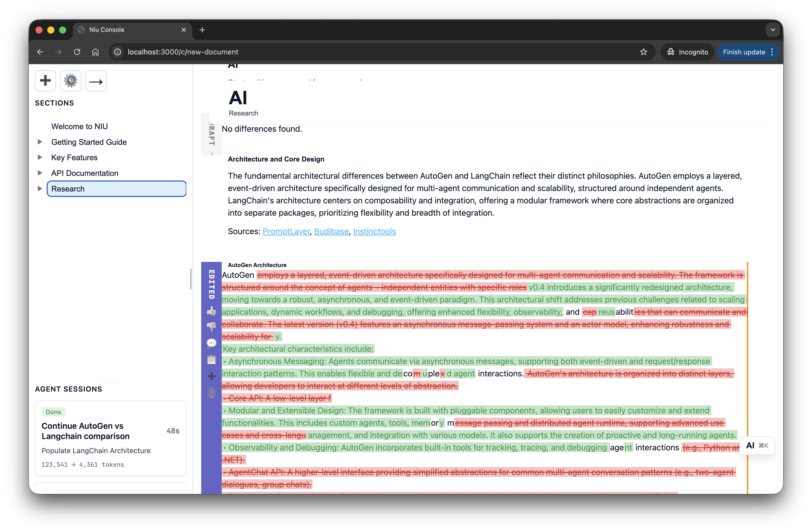Click the sidebar scrollbar handle
This screenshot has height=532, width=812.
(191, 279)
